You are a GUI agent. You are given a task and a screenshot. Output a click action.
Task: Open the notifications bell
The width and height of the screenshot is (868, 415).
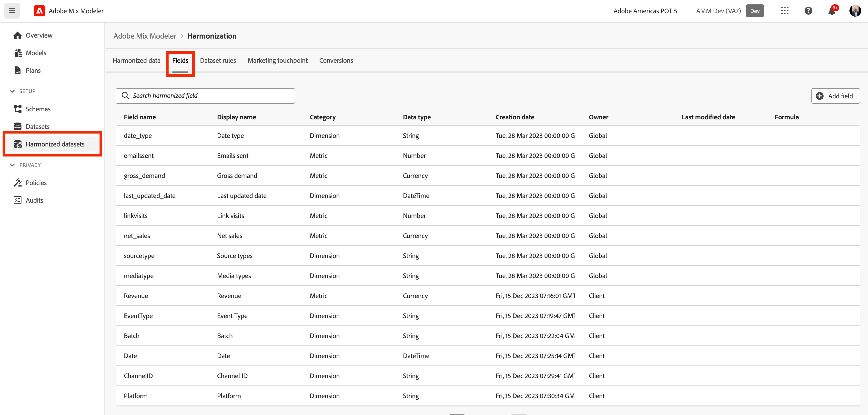(832, 11)
